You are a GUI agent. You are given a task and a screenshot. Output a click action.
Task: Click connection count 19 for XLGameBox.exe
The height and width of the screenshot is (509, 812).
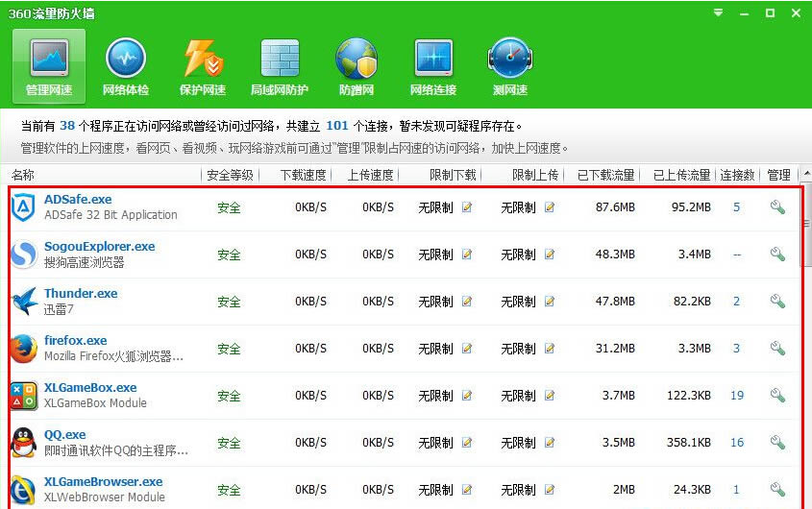coord(737,396)
